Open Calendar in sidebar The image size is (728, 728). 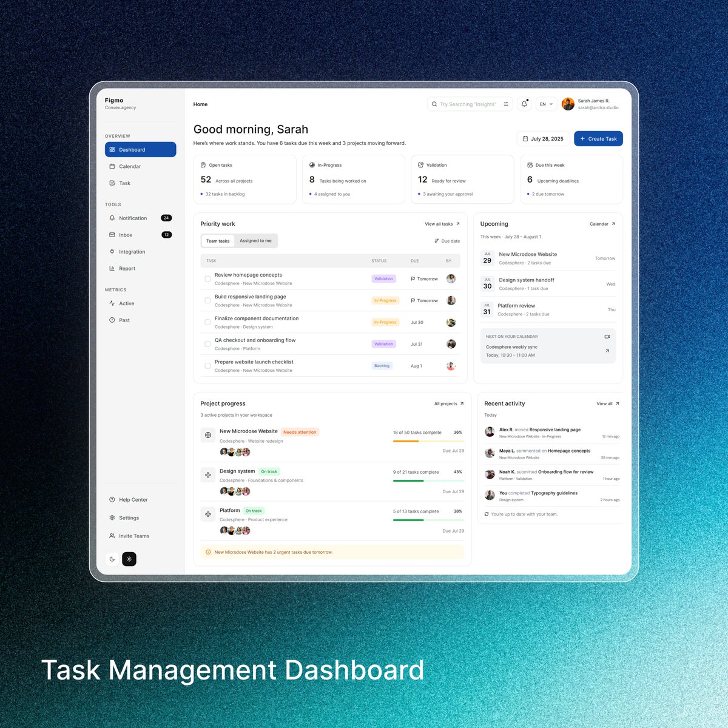click(140, 166)
